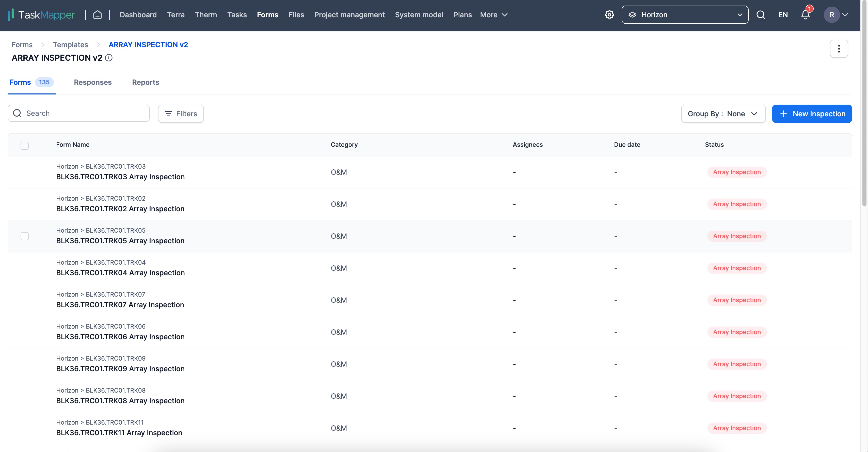
Task: Open BLK36.TRC01.TRK07 Array Inspection form
Action: [x=120, y=305]
